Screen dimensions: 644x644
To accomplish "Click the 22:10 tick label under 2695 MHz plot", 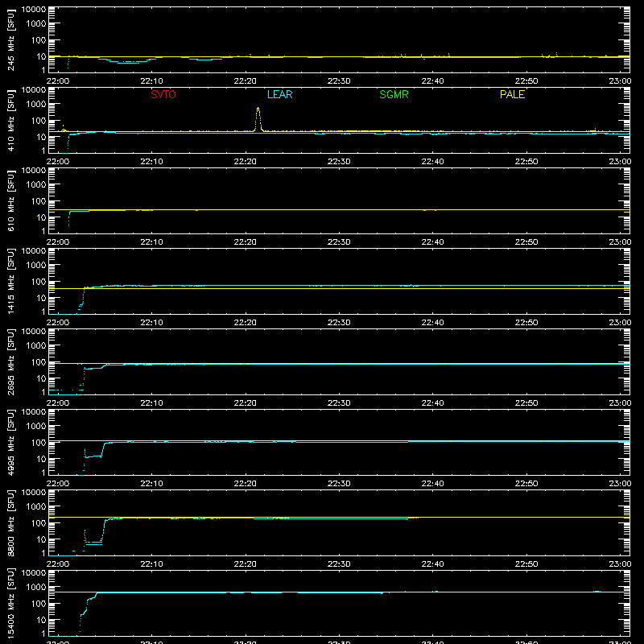I will 151,403.
